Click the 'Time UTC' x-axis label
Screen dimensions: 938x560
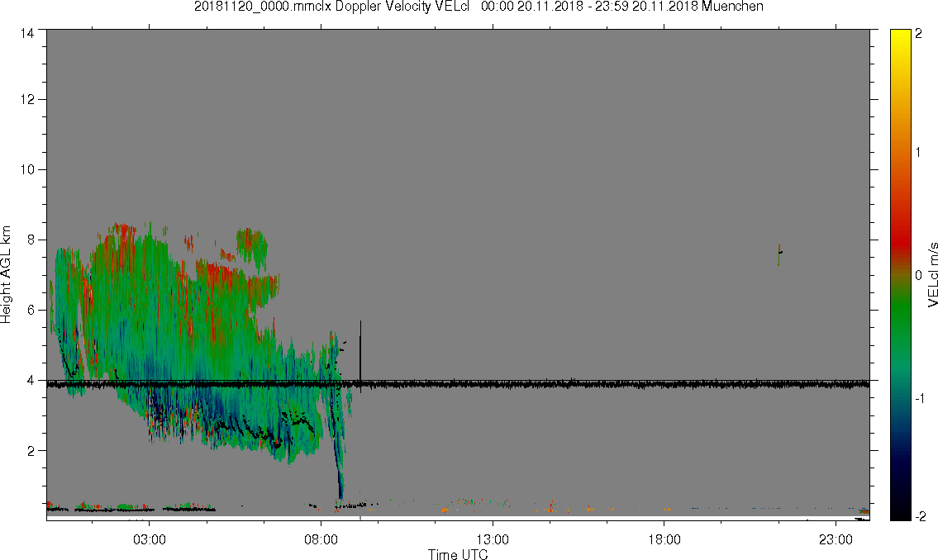[x=458, y=554]
